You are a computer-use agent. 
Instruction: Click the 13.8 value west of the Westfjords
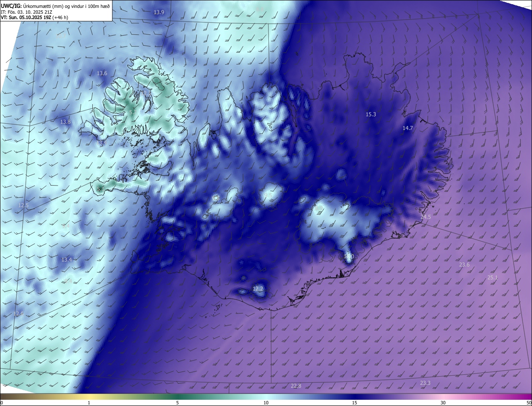click(65, 122)
